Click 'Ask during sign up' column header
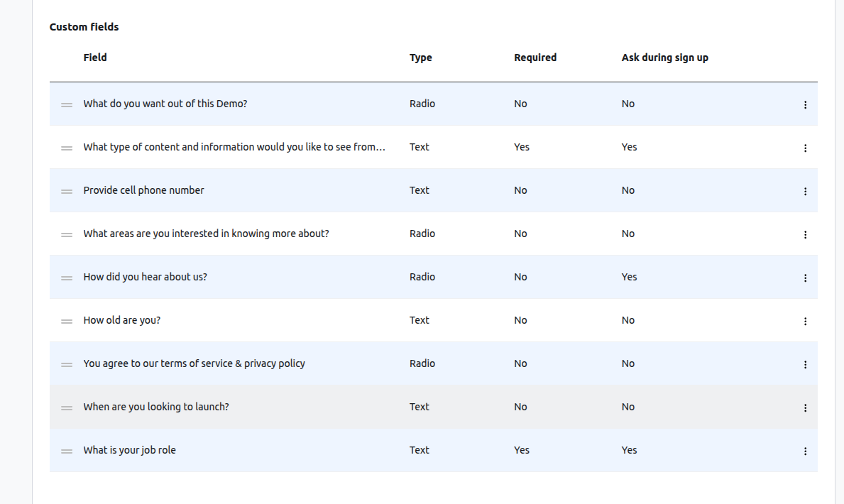Viewport: 844px width, 504px height. (664, 57)
